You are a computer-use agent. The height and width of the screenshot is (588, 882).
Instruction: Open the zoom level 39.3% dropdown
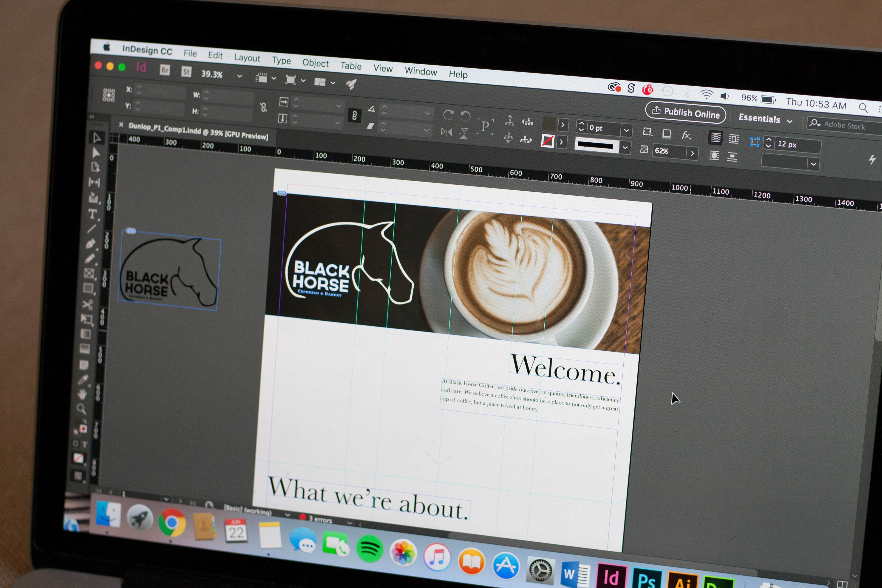tap(240, 76)
